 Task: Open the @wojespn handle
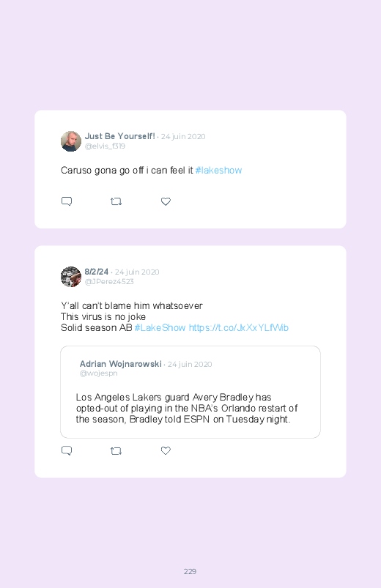[x=98, y=373]
